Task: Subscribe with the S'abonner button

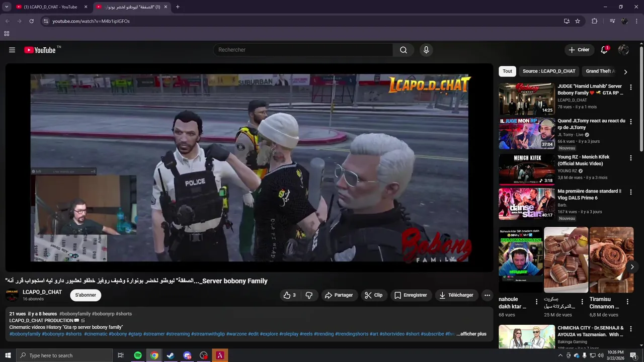Action: tap(86, 295)
